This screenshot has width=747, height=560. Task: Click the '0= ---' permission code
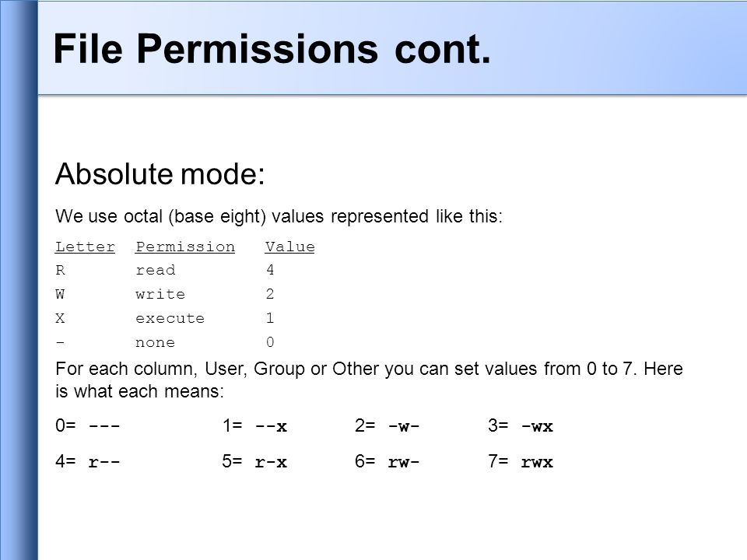[88, 425]
